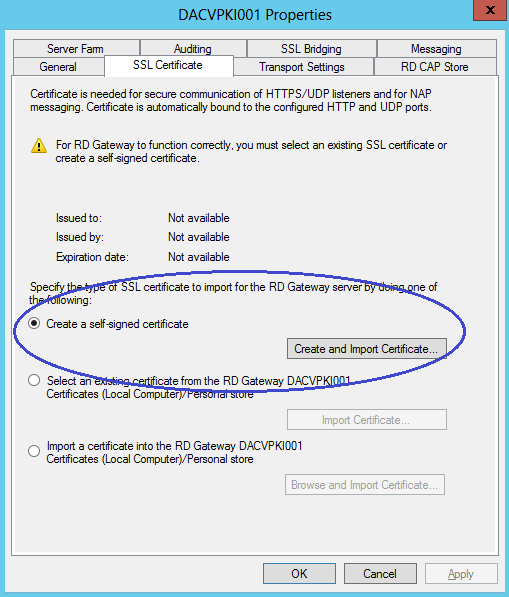This screenshot has width=509, height=597.
Task: Click the yellow warning triangle icon
Action: (x=39, y=146)
